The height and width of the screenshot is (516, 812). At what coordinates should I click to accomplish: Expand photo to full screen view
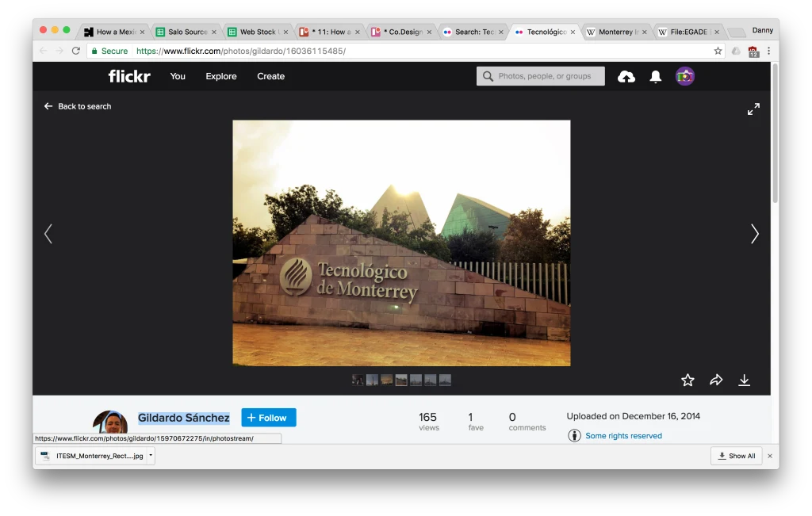pyautogui.click(x=753, y=109)
